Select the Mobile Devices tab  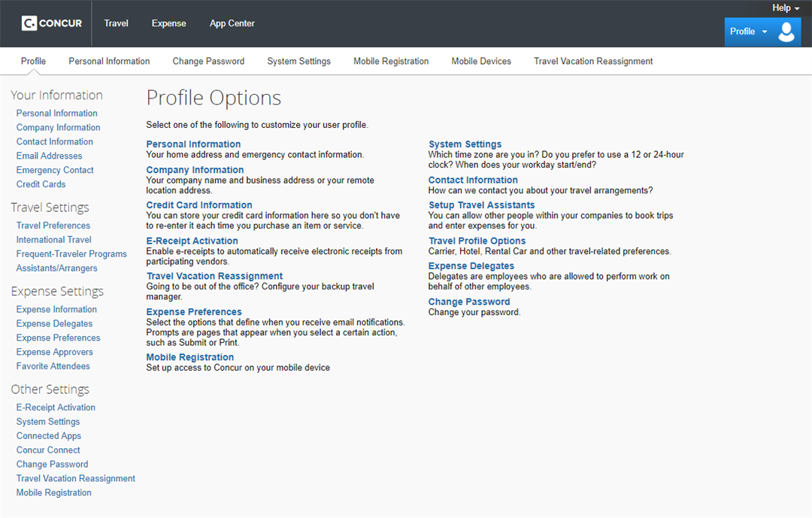(x=481, y=62)
